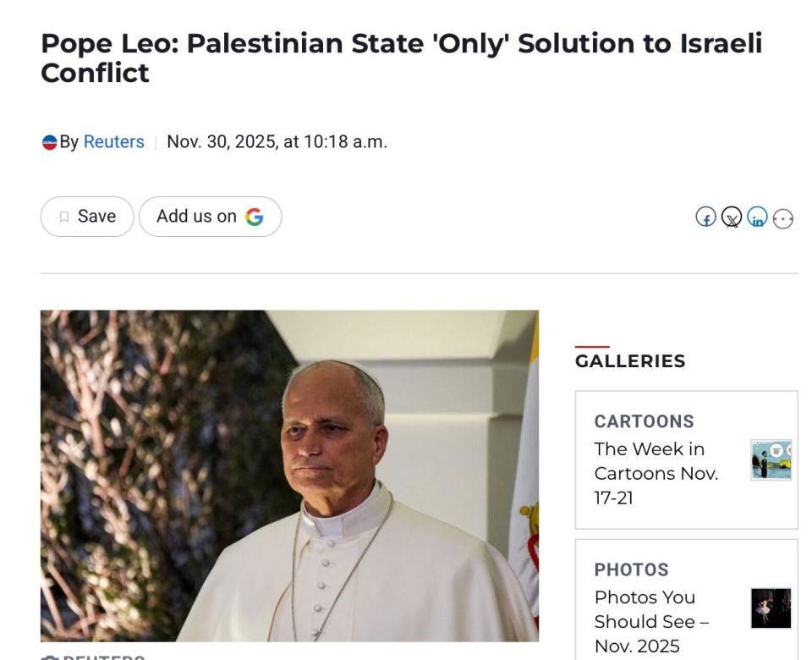Open 'The Week in Cartoons Nov. 17-21'
This screenshot has width=812, height=660.
(x=656, y=473)
